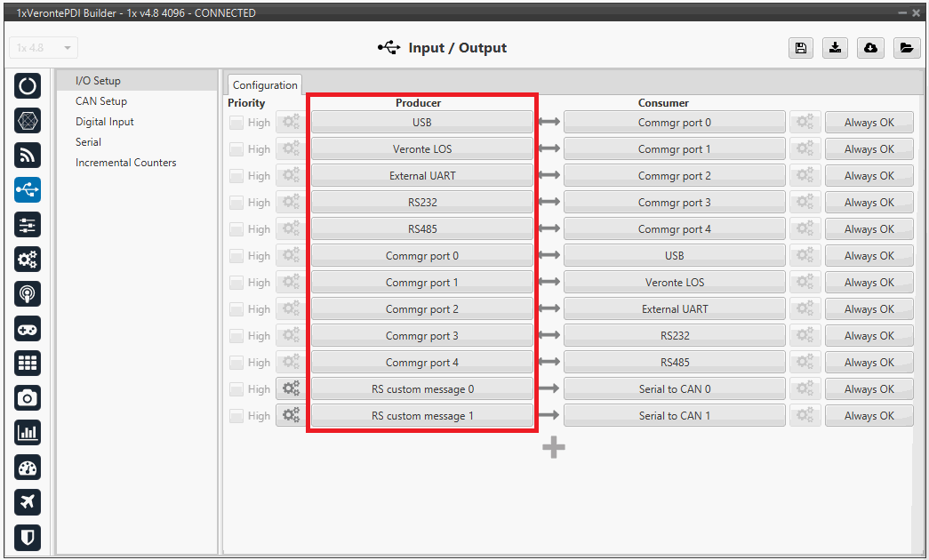The image size is (929, 560).
Task: Add a new row with the plus icon
Action: click(554, 448)
